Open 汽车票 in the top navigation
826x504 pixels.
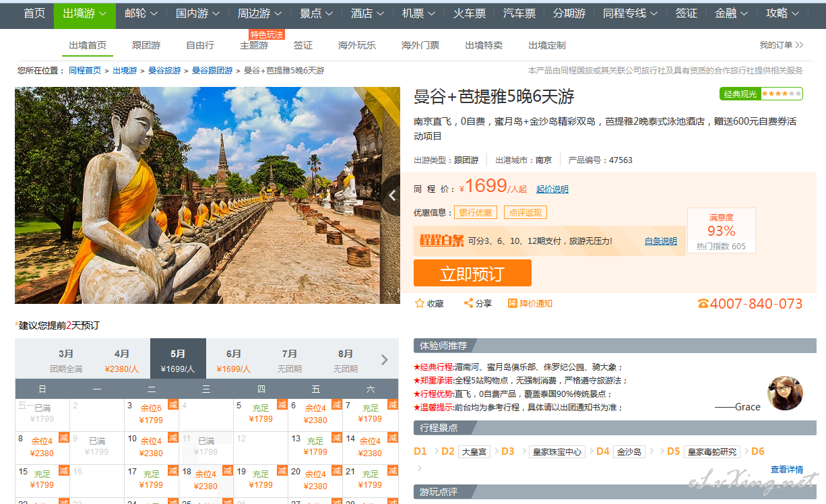pyautogui.click(x=519, y=13)
